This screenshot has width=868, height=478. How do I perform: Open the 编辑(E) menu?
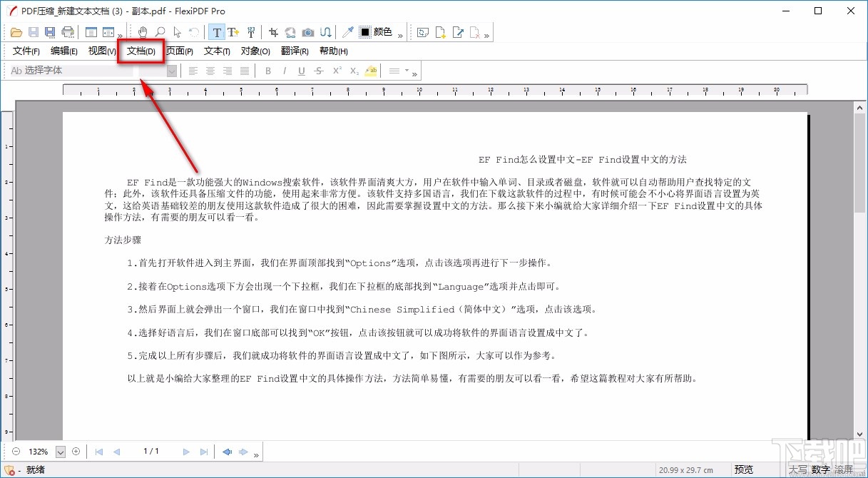click(x=64, y=51)
